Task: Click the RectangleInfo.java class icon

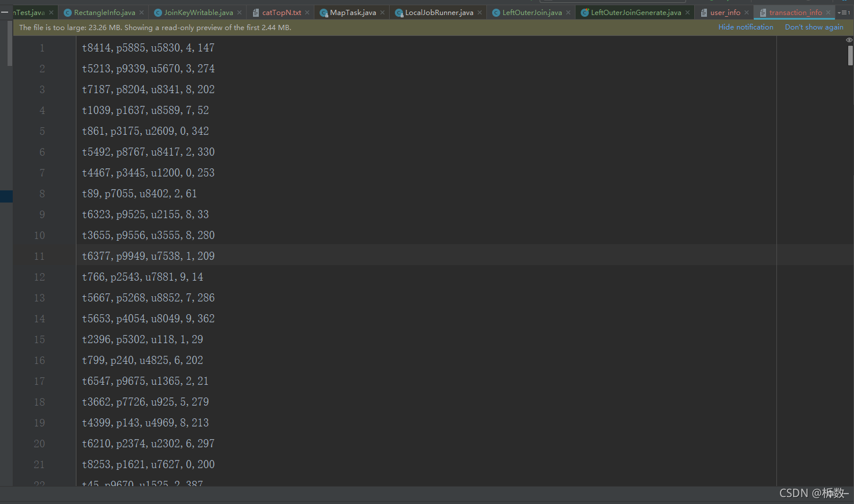Action: click(68, 13)
